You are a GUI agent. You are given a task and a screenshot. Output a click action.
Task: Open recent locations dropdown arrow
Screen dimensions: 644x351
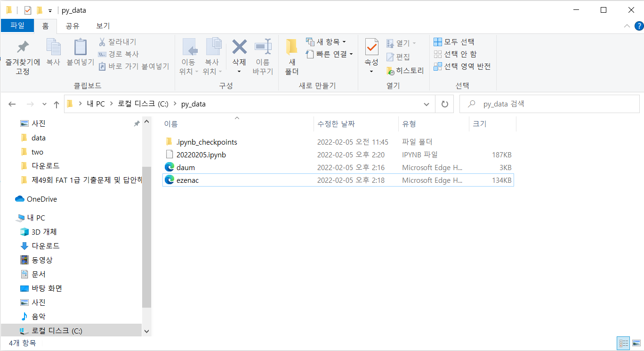tap(44, 104)
